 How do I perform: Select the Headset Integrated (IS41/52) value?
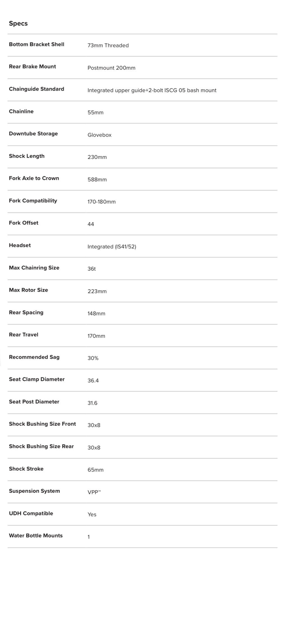(112, 247)
